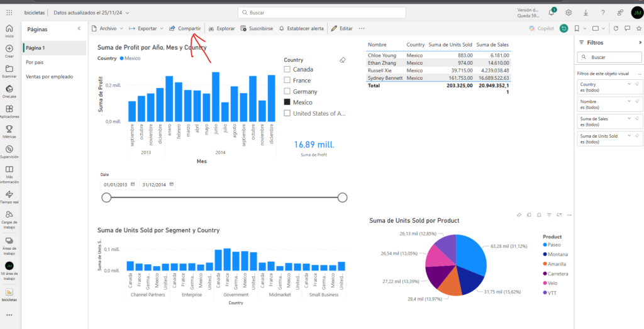The width and height of the screenshot is (644, 329).
Task: Click the Editar button
Action: click(343, 28)
